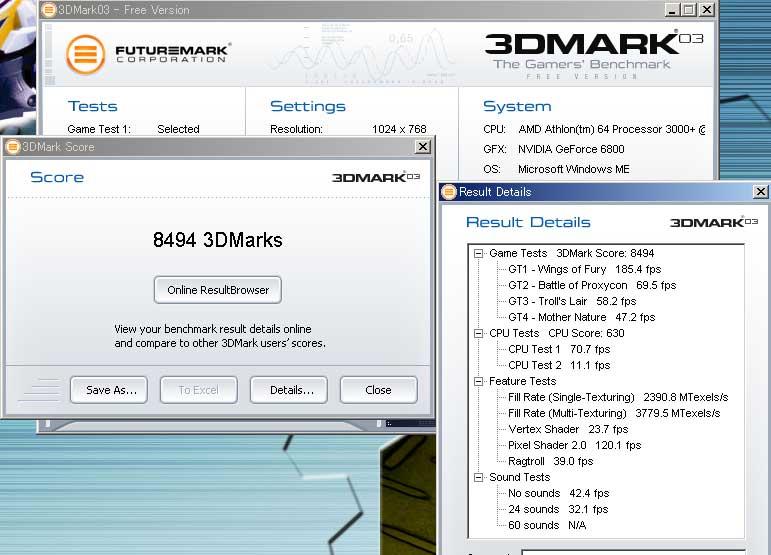
Task: Select Ragtroll 39.0 fps row
Action: click(x=551, y=461)
